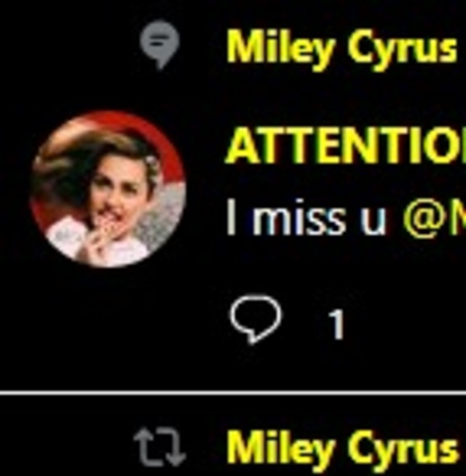
Task: Open the circular profile avatar photo
Action: 108,189
